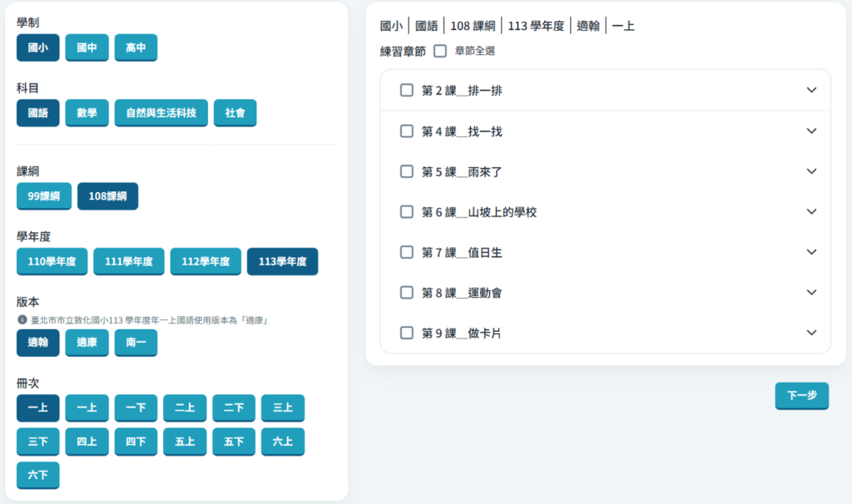This screenshot has height=504, width=852.
Task: Expand the 第 4 課 找一找 chevron
Action: (812, 131)
